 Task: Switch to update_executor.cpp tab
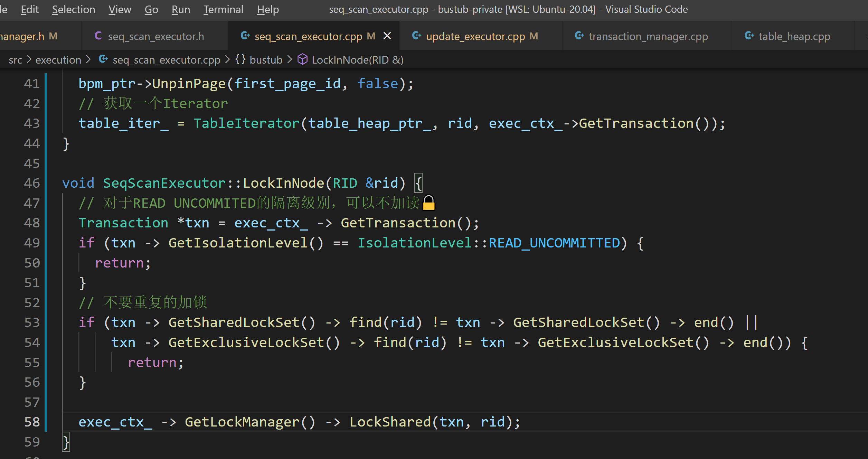(x=475, y=36)
